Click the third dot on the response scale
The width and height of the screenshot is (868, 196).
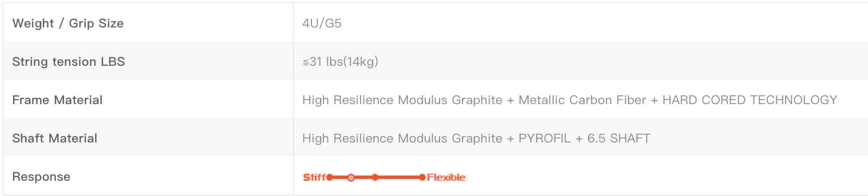tap(375, 177)
